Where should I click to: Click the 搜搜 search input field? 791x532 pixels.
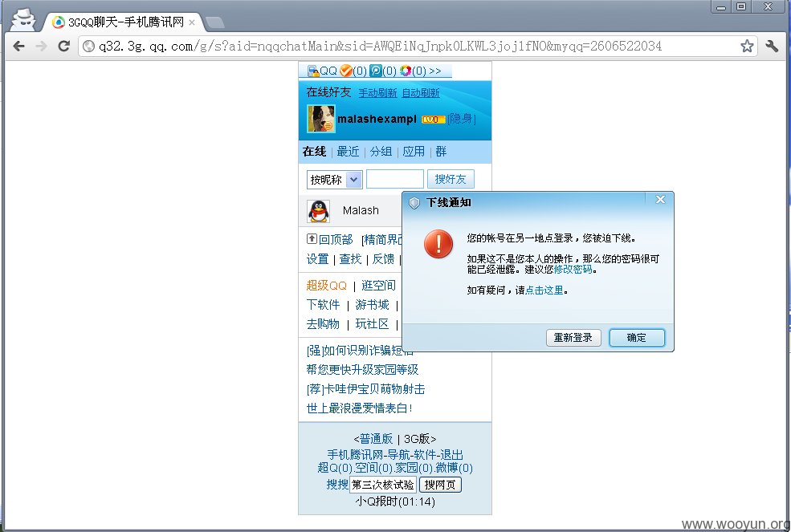coord(383,485)
